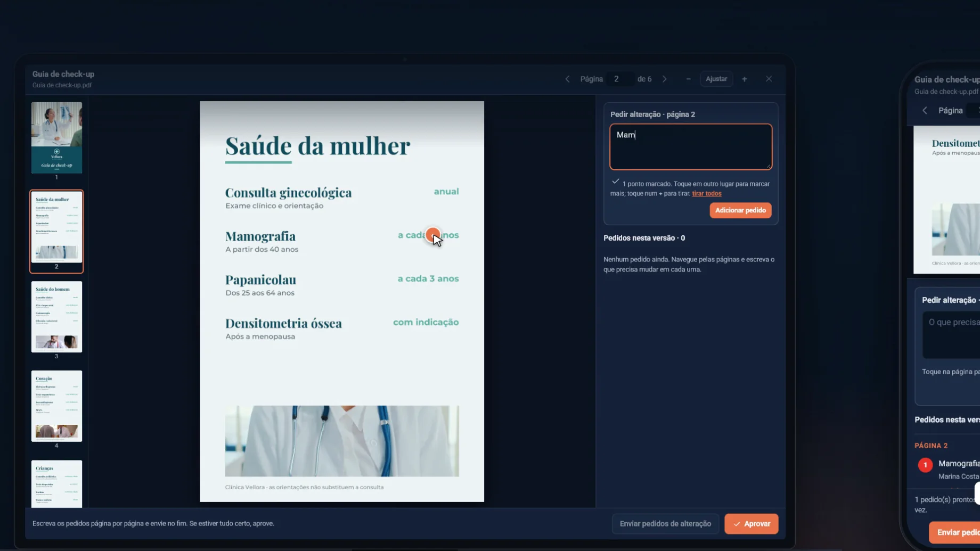Click into the Pedir alteração text box
The width and height of the screenshot is (980, 551).
click(691, 147)
